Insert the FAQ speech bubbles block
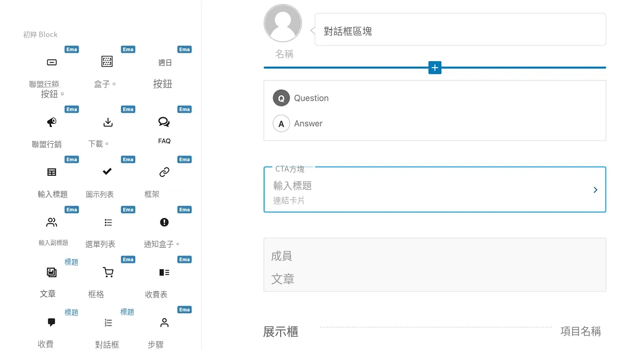The image size is (644, 362). [x=164, y=122]
